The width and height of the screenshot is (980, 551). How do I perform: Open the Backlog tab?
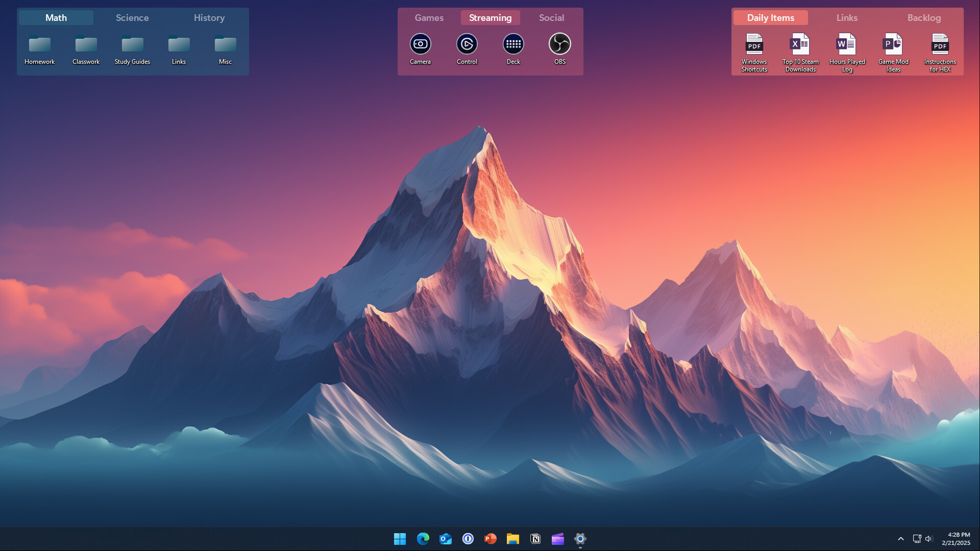[924, 17]
